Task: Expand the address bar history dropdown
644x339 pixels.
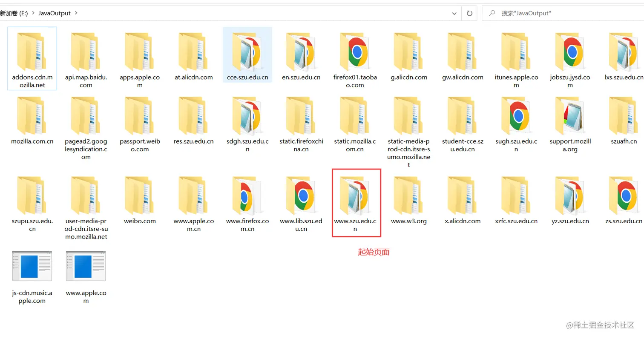Action: (454, 13)
